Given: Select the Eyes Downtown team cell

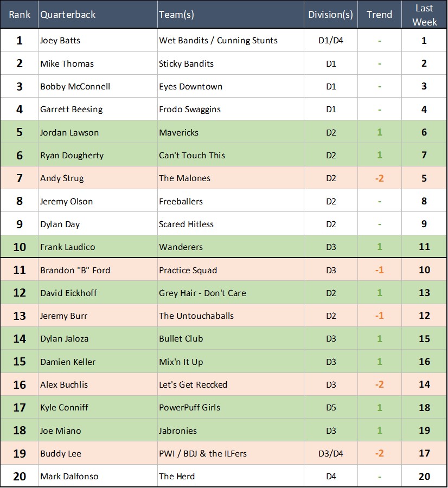Looking at the screenshot, I should click(x=190, y=86).
